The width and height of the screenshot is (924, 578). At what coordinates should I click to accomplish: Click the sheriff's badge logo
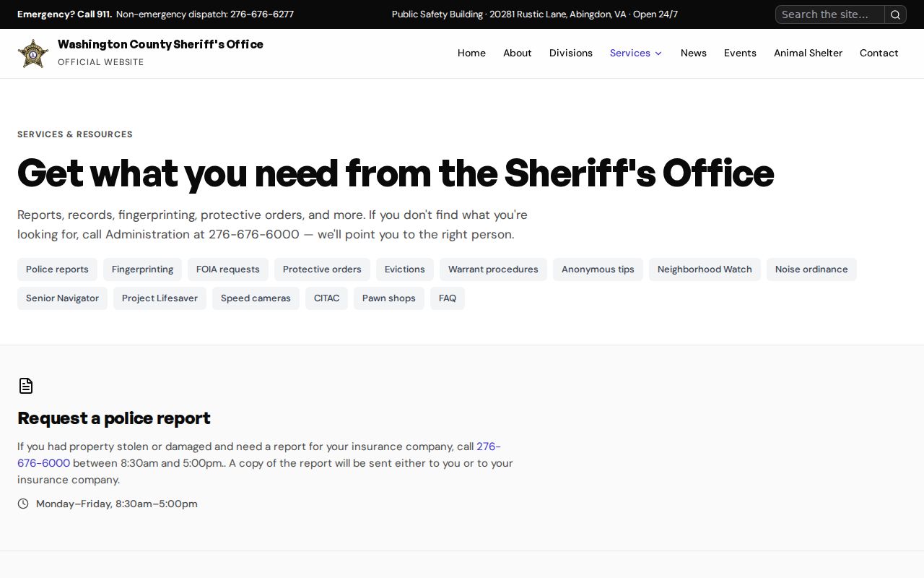[x=33, y=53]
